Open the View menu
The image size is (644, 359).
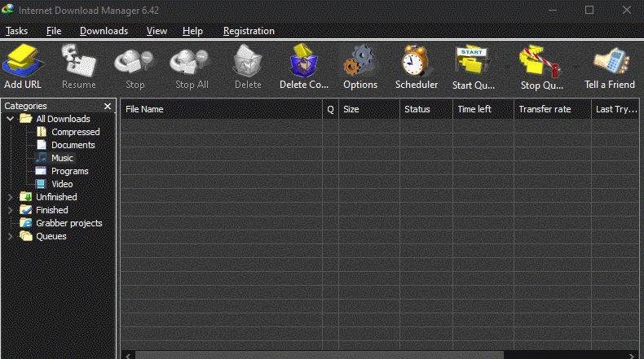coord(157,31)
